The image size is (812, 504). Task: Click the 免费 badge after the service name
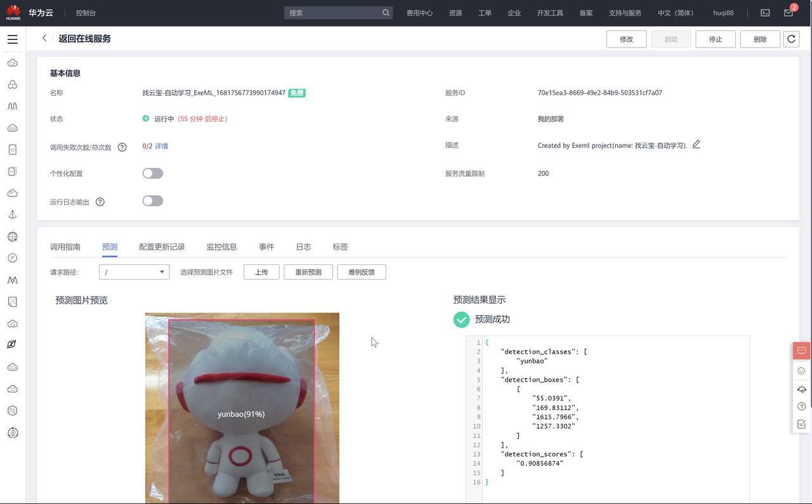(297, 93)
